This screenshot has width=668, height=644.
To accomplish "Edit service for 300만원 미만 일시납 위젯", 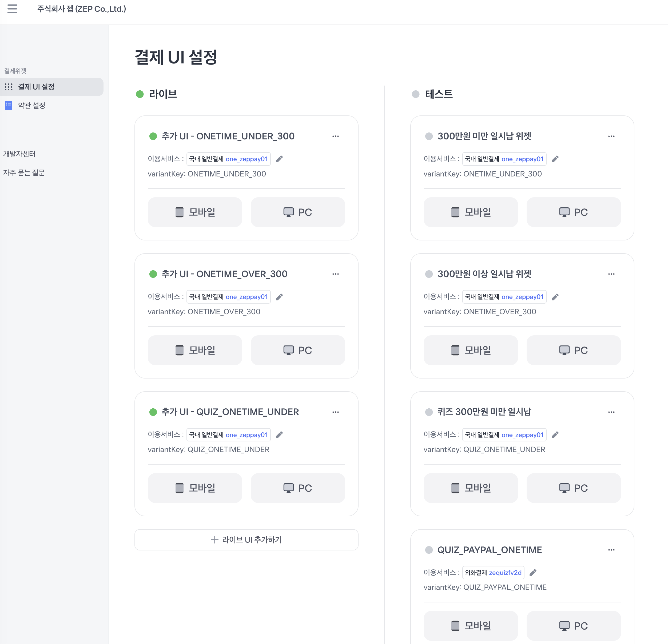I will pyautogui.click(x=555, y=159).
